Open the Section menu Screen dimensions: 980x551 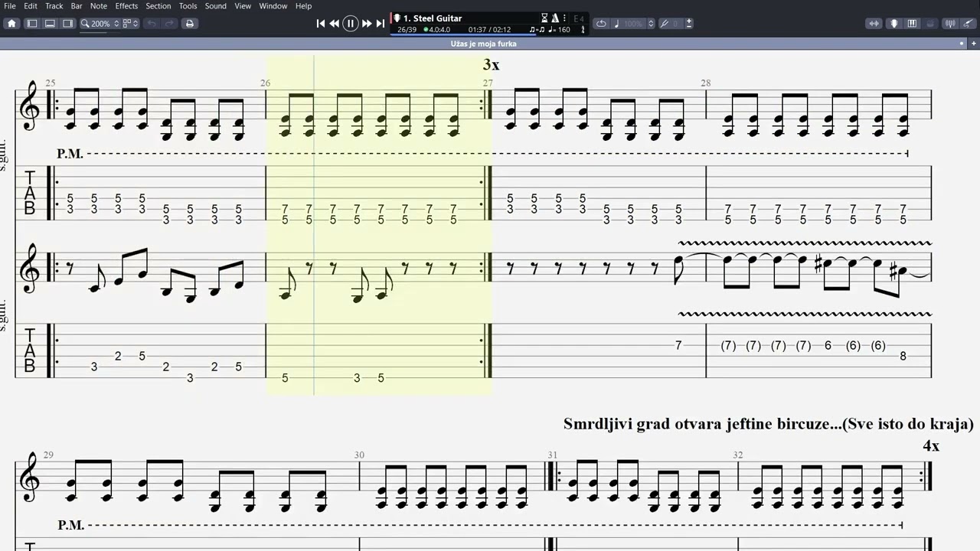click(x=158, y=6)
